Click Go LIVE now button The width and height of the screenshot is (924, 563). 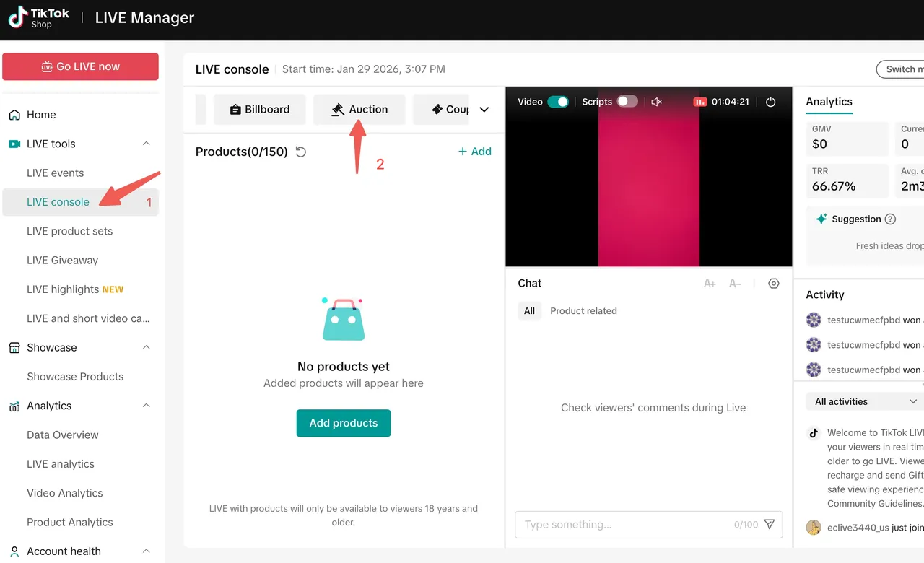click(x=80, y=66)
